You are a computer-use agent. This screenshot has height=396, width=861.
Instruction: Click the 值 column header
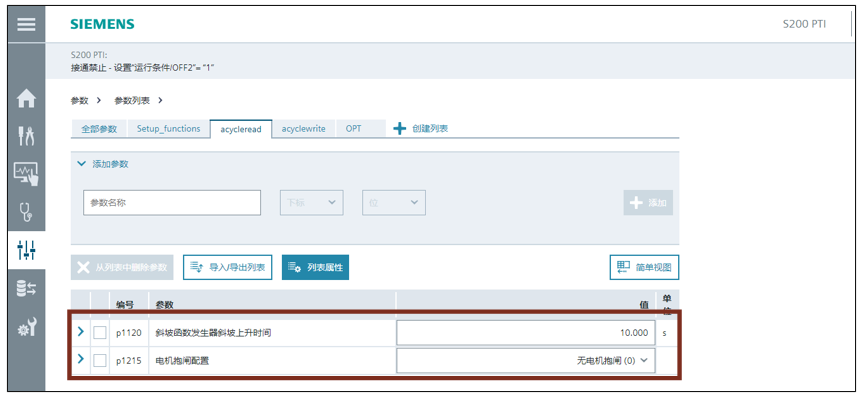(644, 304)
